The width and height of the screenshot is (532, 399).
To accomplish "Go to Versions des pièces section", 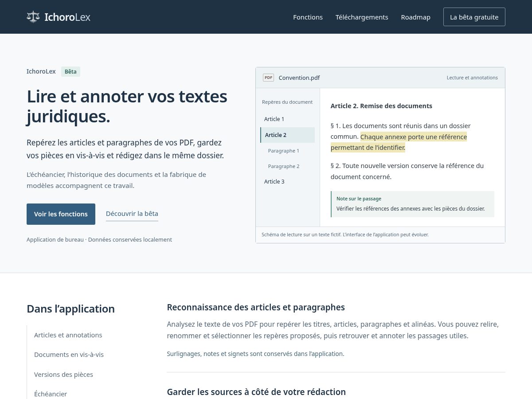I will 63,375.
